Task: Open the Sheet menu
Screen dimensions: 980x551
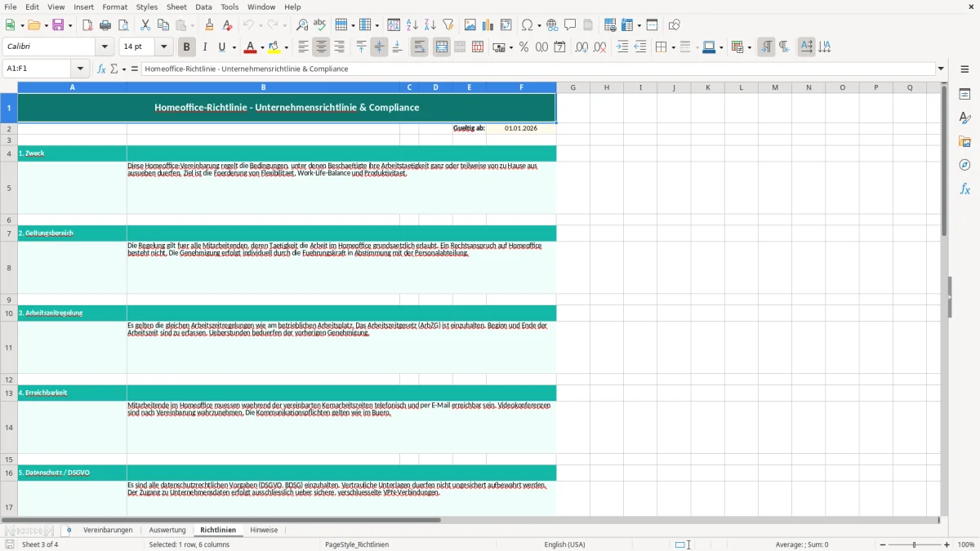Action: tap(176, 7)
